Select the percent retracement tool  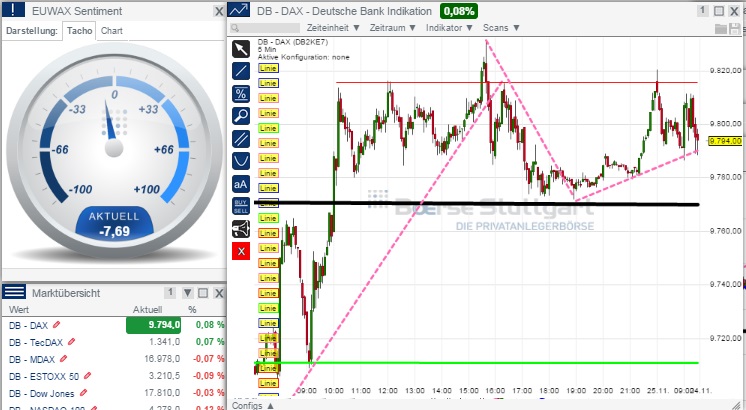tap(241, 94)
